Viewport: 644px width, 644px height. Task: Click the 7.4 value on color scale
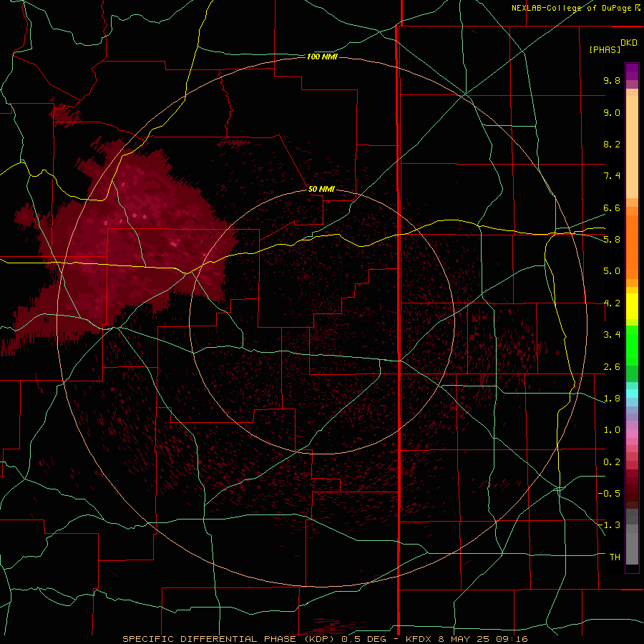pyautogui.click(x=612, y=176)
